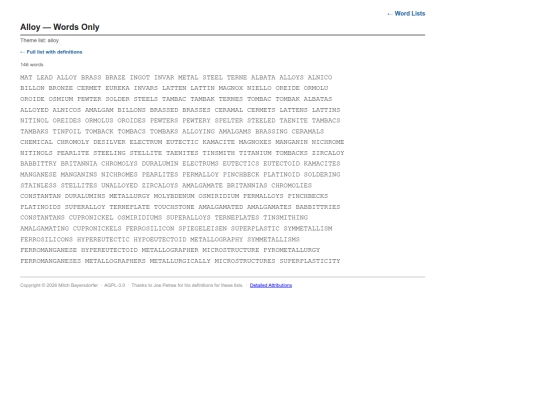This screenshot has width=540, height=405.
Task: Click the word 'MOLYBDENUM'
Action: pyautogui.click(x=174, y=196)
